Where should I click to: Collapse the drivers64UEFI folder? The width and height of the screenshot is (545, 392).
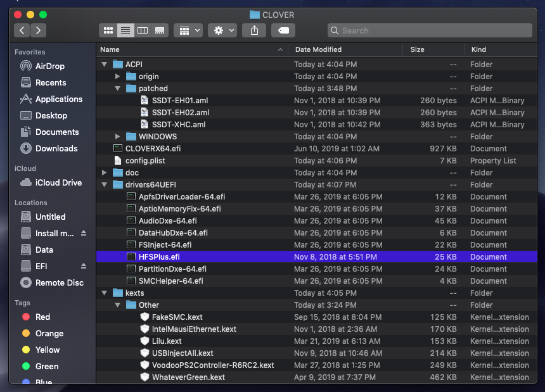(105, 185)
